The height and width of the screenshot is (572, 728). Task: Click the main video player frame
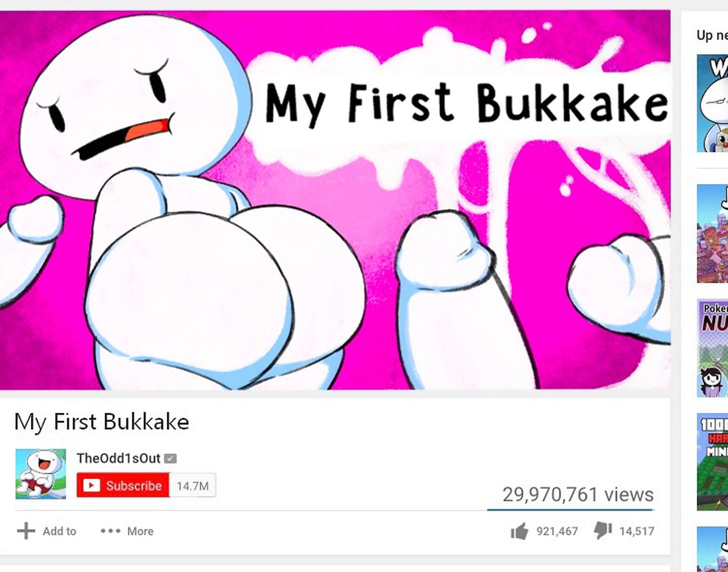point(335,200)
